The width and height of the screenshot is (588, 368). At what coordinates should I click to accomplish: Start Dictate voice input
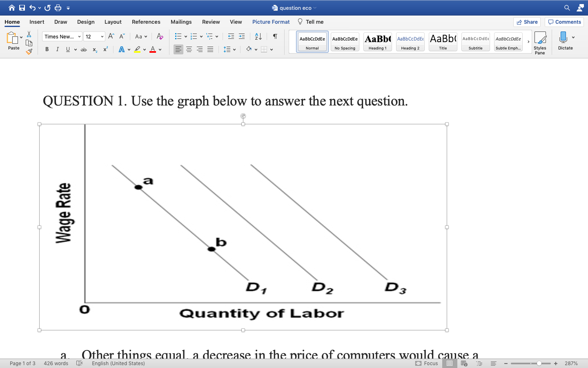pos(565,41)
